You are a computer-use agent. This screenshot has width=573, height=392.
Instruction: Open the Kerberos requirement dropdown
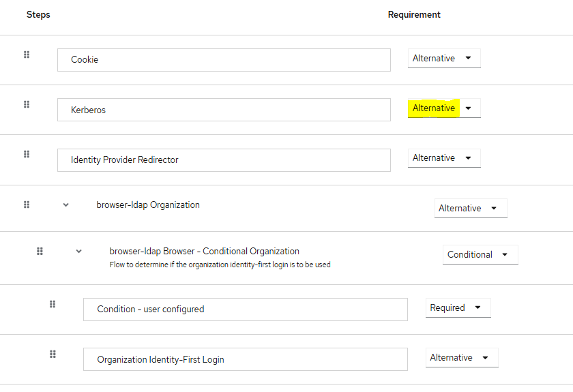[x=444, y=108]
